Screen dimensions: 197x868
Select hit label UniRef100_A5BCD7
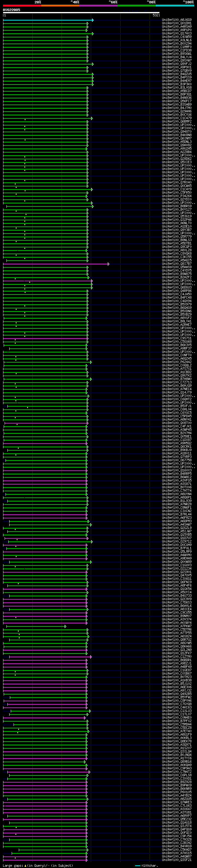pos(177,91)
